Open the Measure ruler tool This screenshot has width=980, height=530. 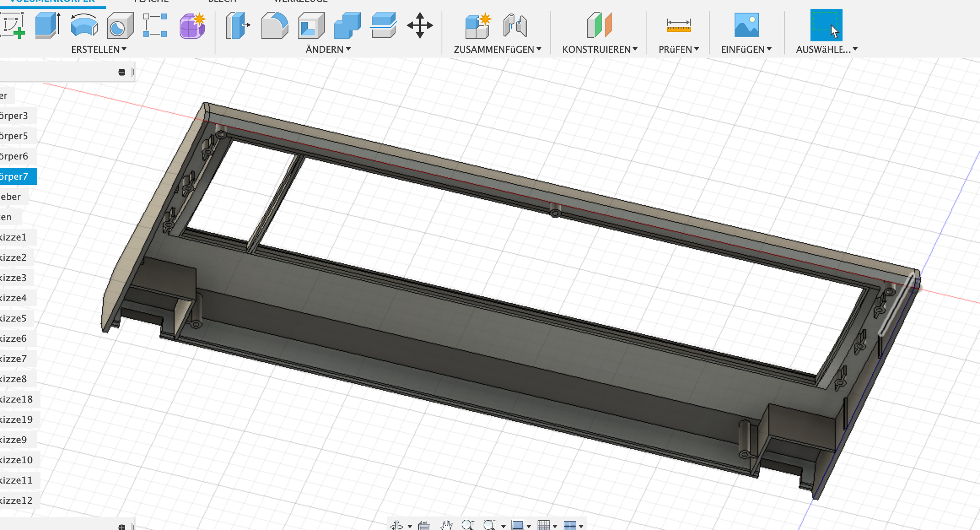678,26
